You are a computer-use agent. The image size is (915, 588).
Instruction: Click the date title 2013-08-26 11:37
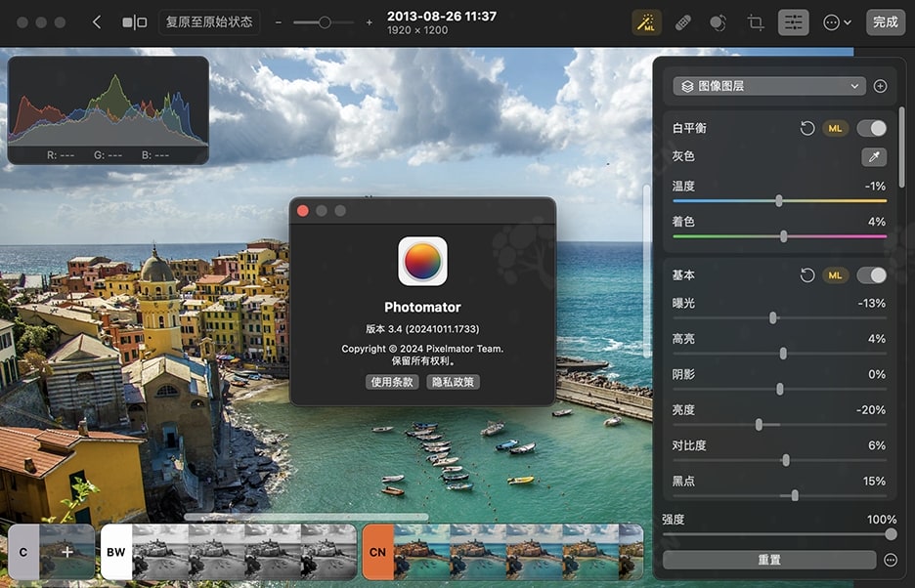[x=442, y=17]
